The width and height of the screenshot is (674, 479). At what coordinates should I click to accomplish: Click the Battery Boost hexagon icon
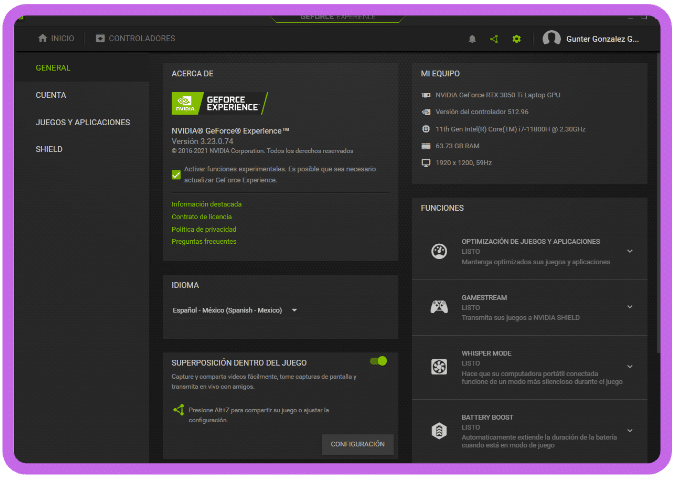[x=439, y=430]
